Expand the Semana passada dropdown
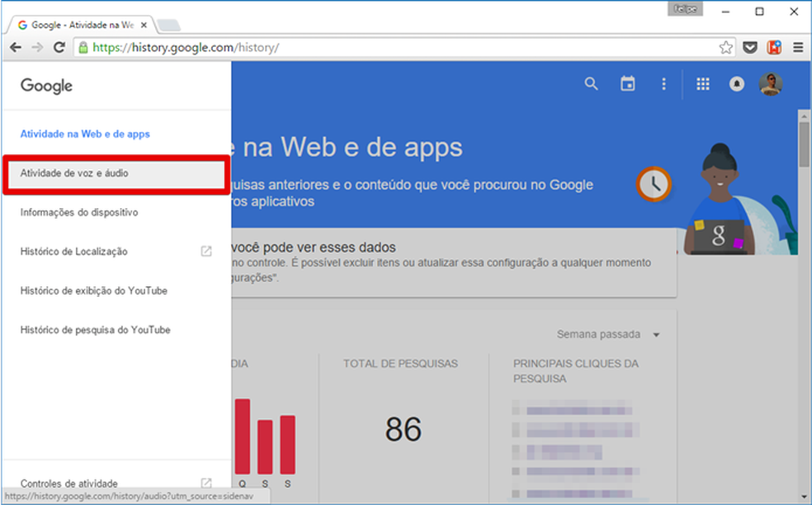Viewport: 812px width, 505px height. tap(608, 334)
